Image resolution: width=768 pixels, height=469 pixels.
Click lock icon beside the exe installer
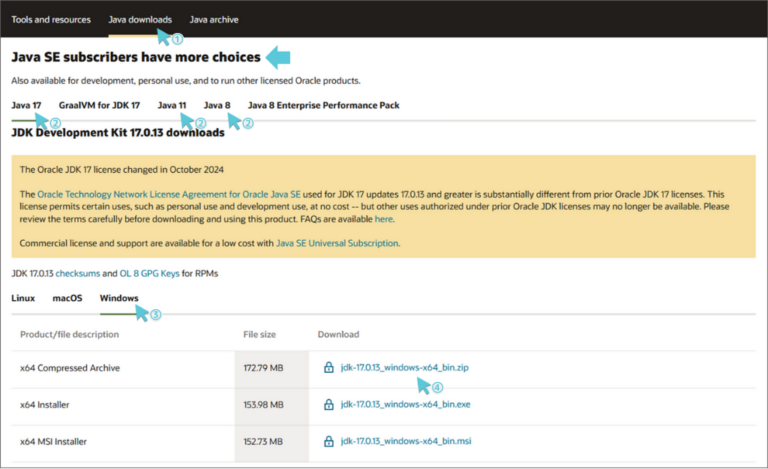[x=328, y=404]
